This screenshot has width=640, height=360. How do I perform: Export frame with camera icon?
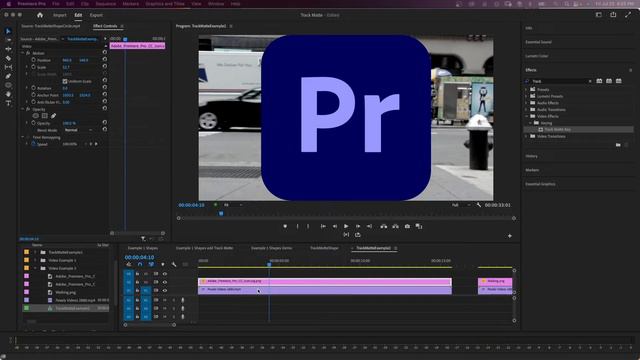(407, 226)
